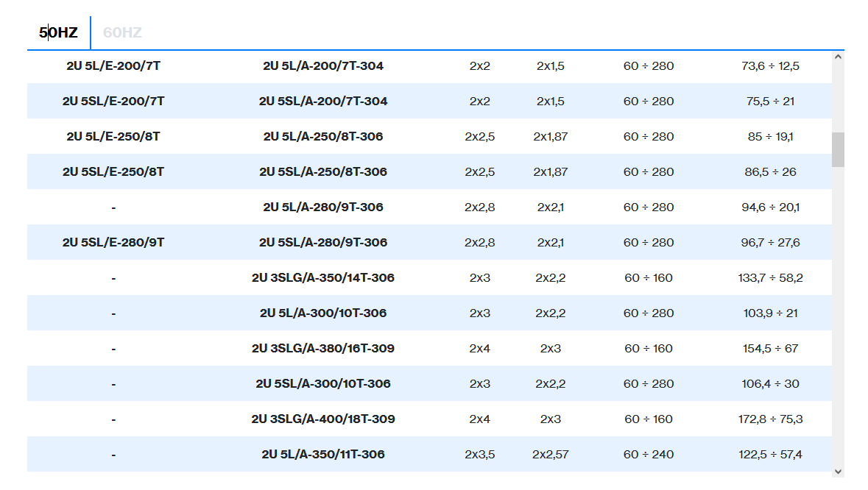The height and width of the screenshot is (490, 868).
Task: Click model 2U 5SL/A-200/7T-304
Action: [x=323, y=101]
